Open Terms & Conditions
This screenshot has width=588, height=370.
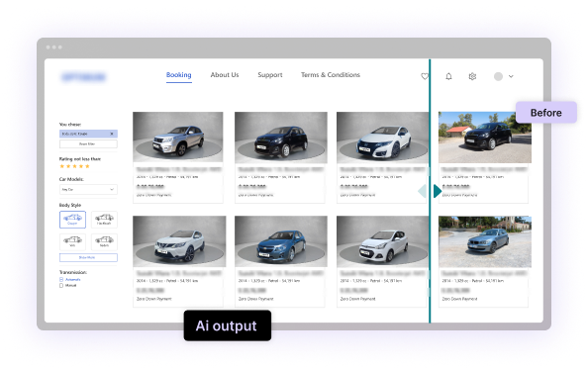[x=331, y=75]
